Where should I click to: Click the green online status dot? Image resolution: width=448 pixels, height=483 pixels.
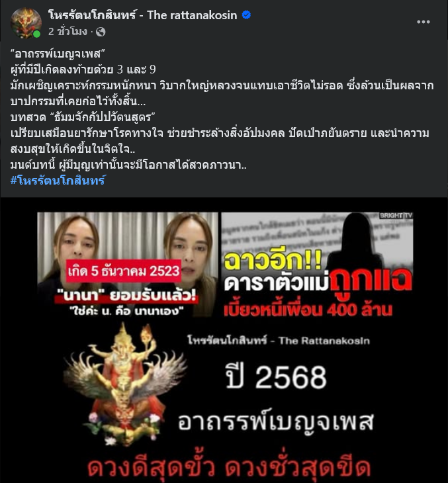point(36,34)
